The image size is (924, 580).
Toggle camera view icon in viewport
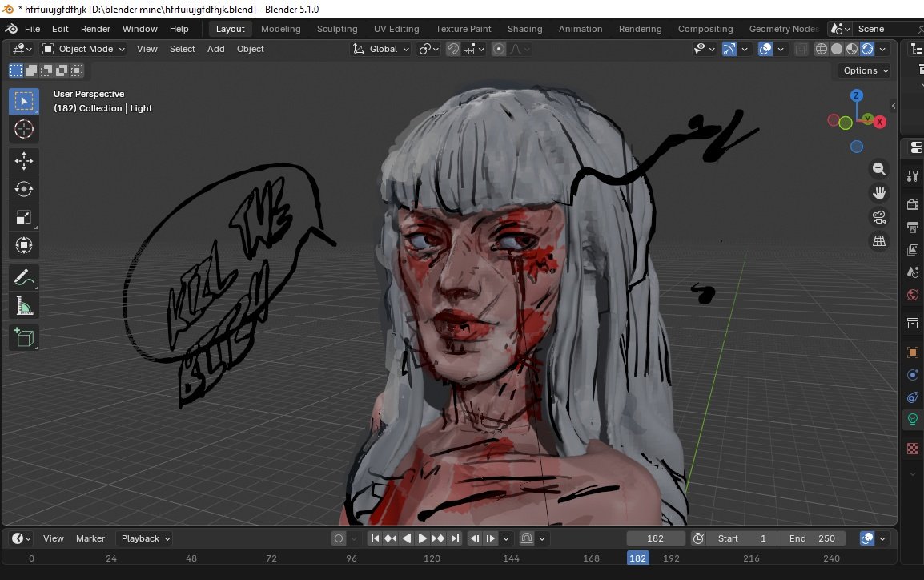click(x=878, y=217)
